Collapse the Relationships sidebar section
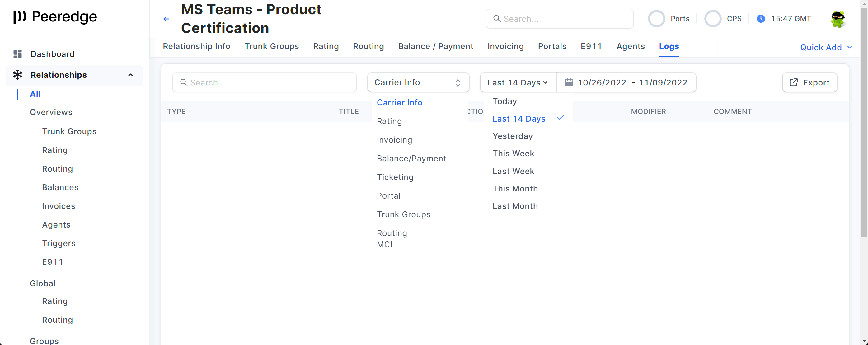The image size is (868, 345). pyautogui.click(x=130, y=75)
